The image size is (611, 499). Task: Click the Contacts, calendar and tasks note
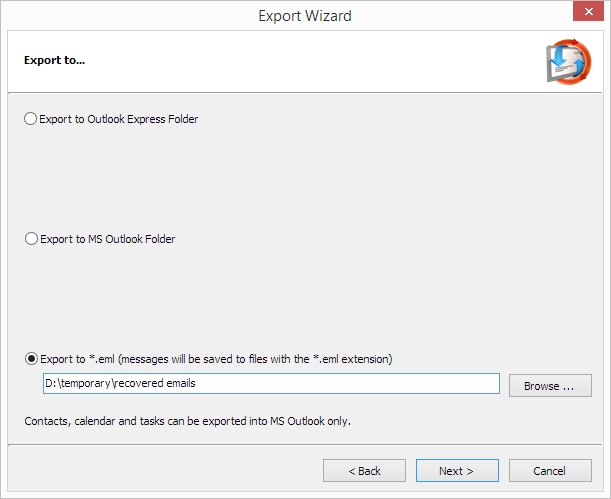[x=187, y=421]
